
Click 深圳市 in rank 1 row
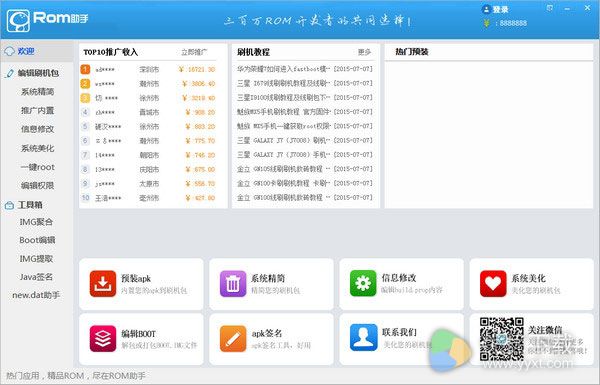pos(149,69)
